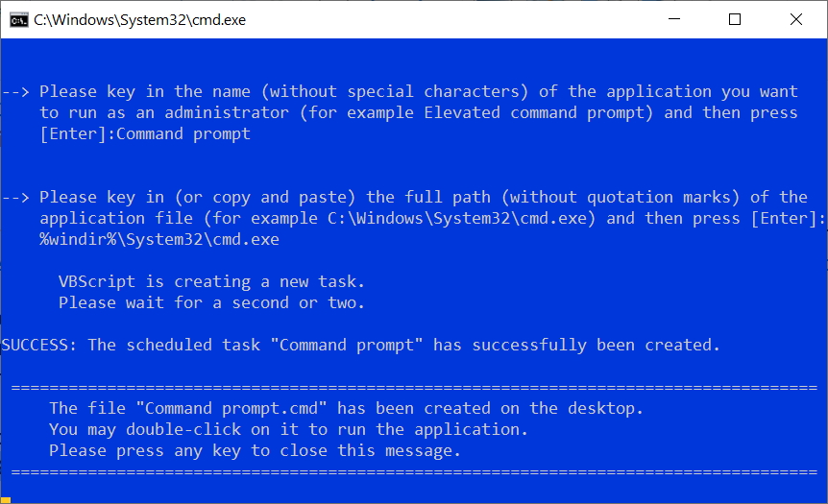Click the 'VBScript is creating a new task' line
Image resolution: width=828 pixels, height=504 pixels.
coord(211,282)
